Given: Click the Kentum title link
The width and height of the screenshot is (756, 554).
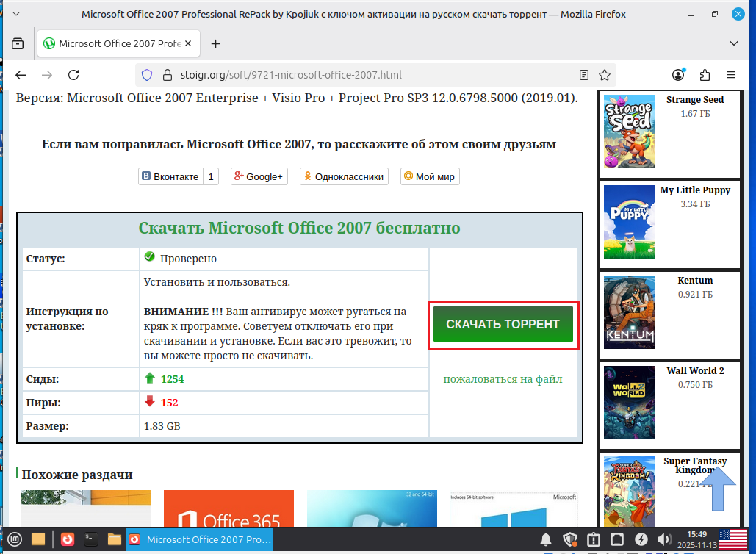Looking at the screenshot, I should click(695, 280).
